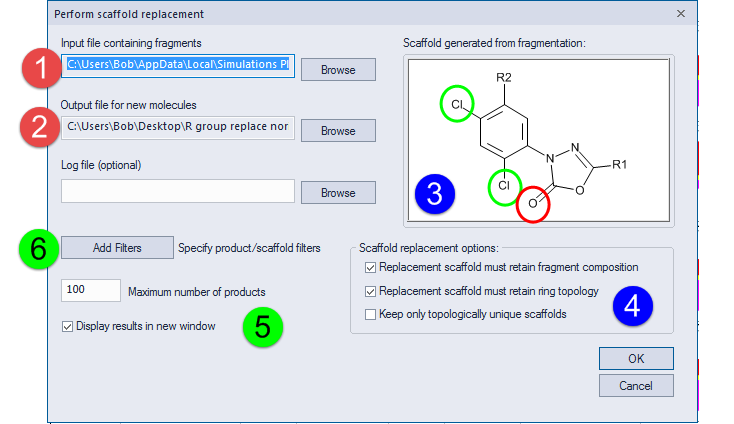Viewport: 734px width, 424px height.
Task: Open the Add Filters dialog
Action: (117, 248)
